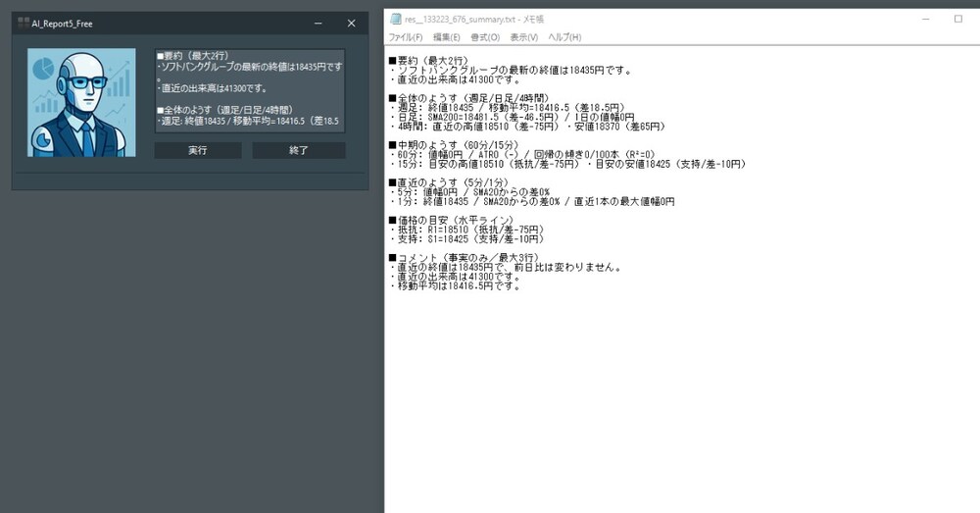The width and height of the screenshot is (980, 513).
Task: Open the 編集(E) menu
Action: click(x=446, y=37)
